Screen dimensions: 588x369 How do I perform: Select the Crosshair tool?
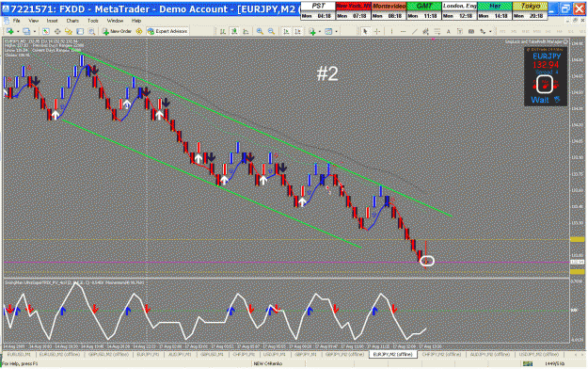377,31
